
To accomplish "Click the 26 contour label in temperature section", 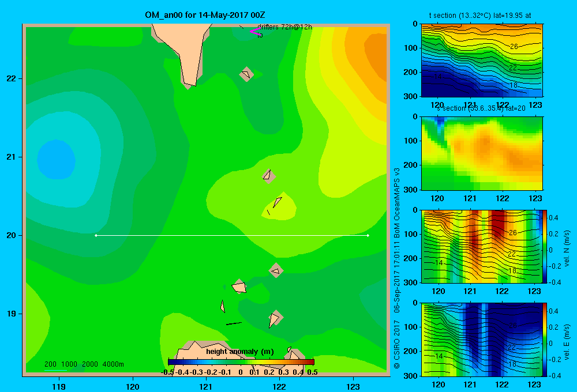I will click(x=514, y=46).
